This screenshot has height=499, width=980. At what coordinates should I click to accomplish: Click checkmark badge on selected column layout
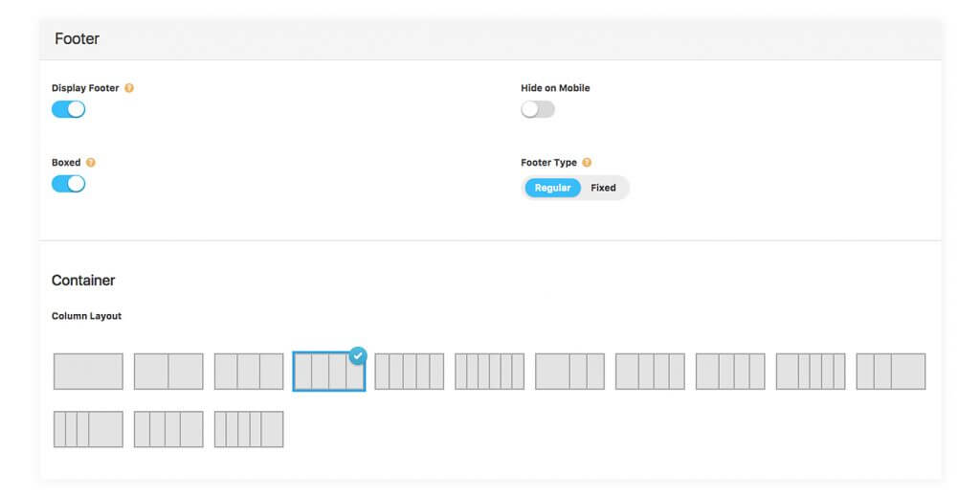click(358, 355)
